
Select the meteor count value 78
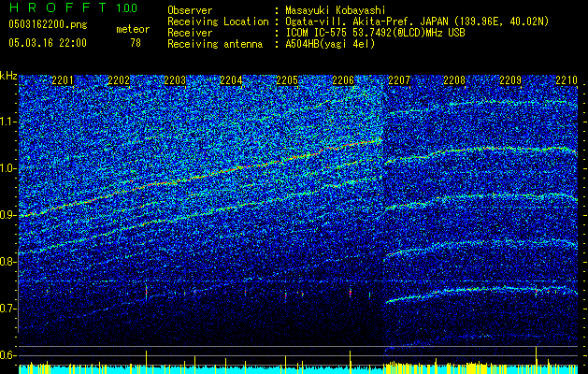click(x=136, y=43)
